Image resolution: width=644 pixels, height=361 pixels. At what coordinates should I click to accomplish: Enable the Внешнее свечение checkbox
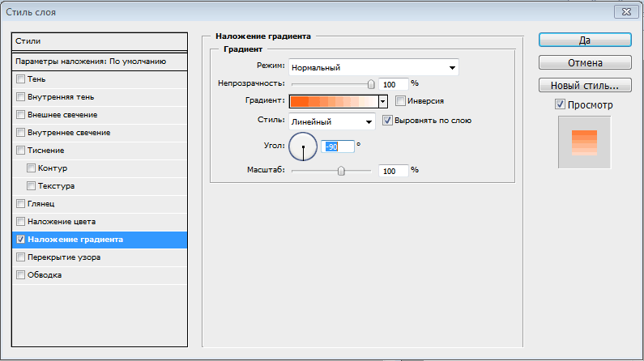[20, 114]
